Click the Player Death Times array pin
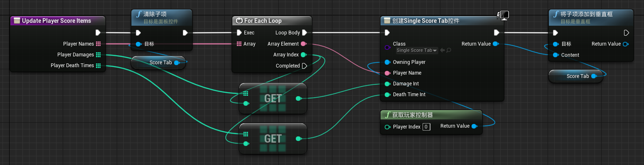The width and height of the screenshot is (644, 165). [98, 66]
